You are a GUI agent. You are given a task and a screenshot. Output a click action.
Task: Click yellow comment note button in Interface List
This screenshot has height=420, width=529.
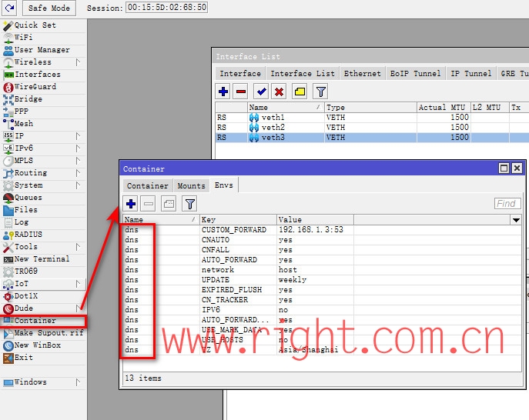300,92
